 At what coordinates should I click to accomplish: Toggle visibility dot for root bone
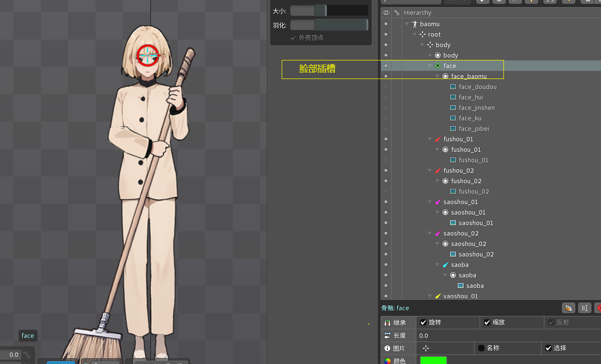385,35
